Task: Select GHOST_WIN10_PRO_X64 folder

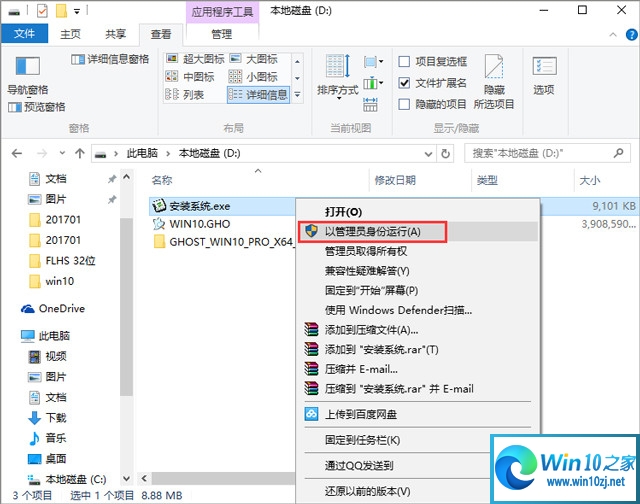Action: tap(223, 242)
